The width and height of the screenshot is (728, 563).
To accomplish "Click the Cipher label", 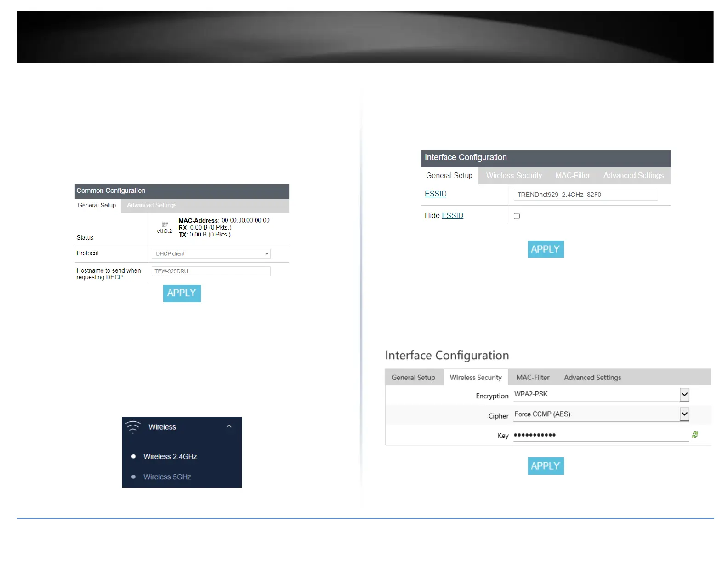I will coord(498,416).
